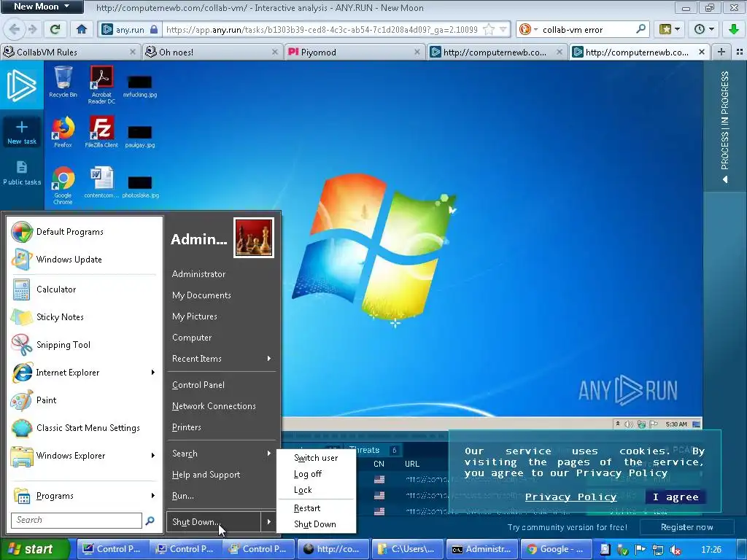
Task: Open the Recycle Bin desktop icon
Action: pos(63,82)
